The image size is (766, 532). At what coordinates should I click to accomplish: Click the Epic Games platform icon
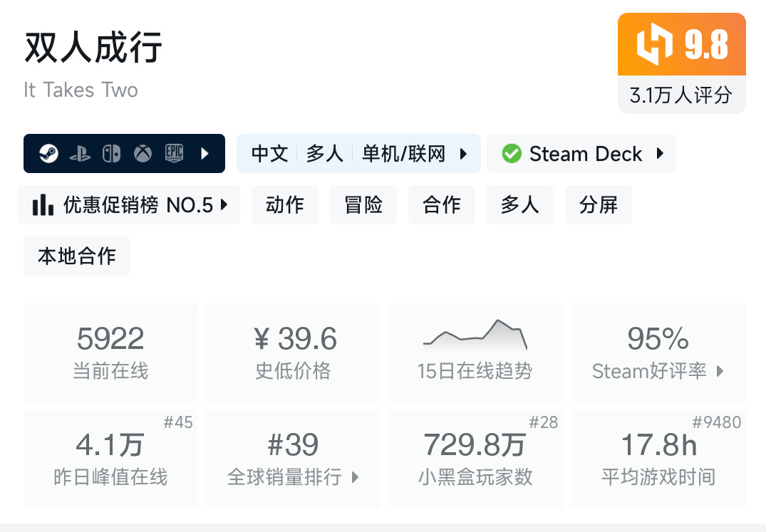tap(175, 153)
